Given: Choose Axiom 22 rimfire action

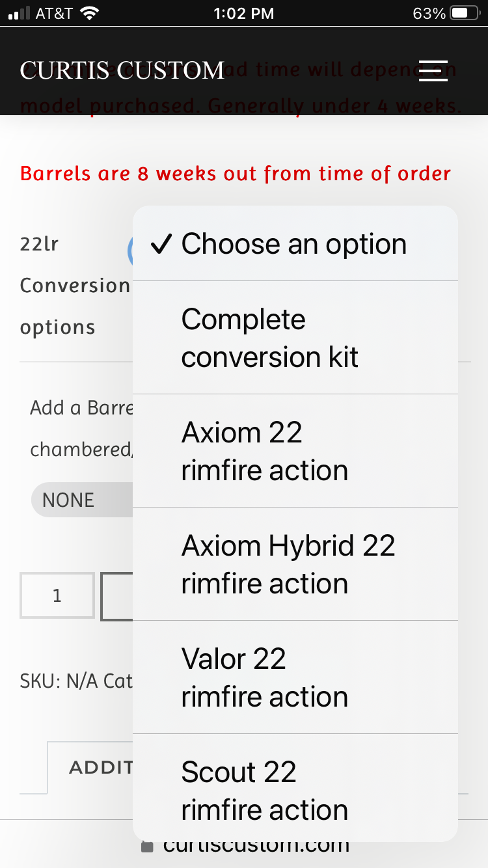Looking at the screenshot, I should pyautogui.click(x=295, y=451).
